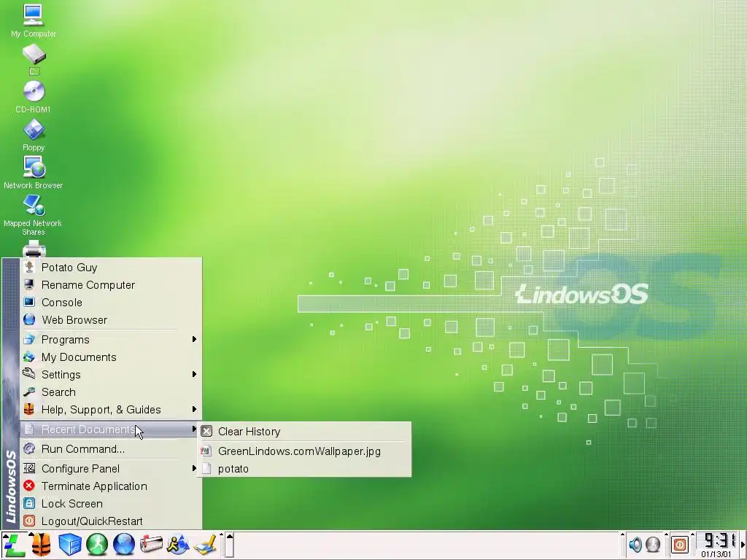
Task: Click the orange life vest help icon
Action: point(41,545)
